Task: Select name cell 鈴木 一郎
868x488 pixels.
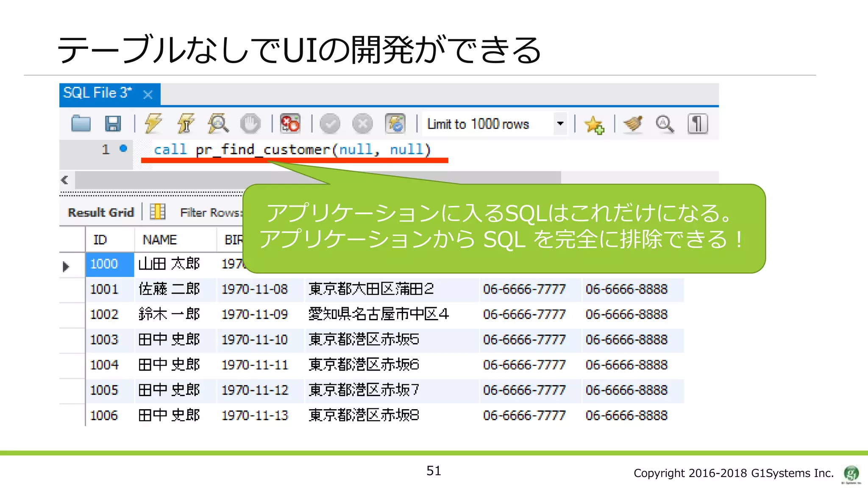Action: 175,315
